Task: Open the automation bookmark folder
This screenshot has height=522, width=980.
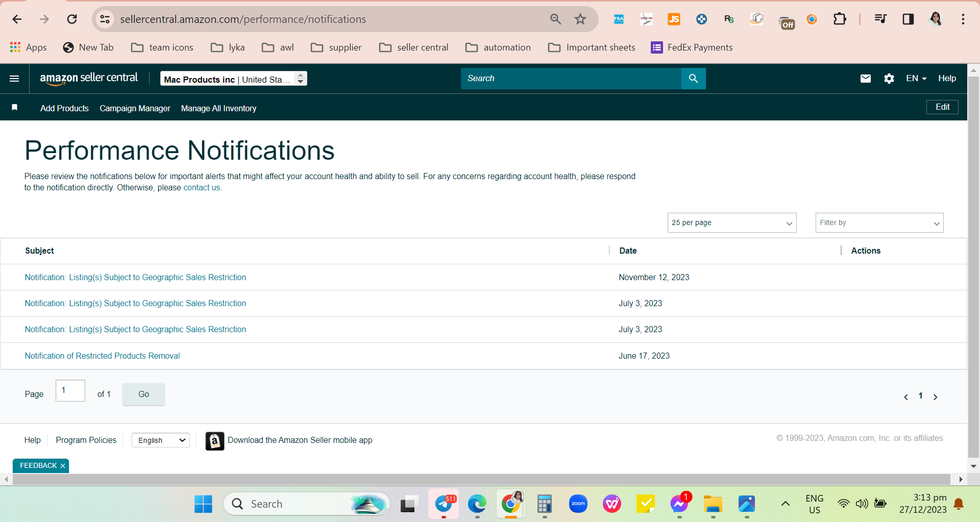Action: (x=498, y=47)
